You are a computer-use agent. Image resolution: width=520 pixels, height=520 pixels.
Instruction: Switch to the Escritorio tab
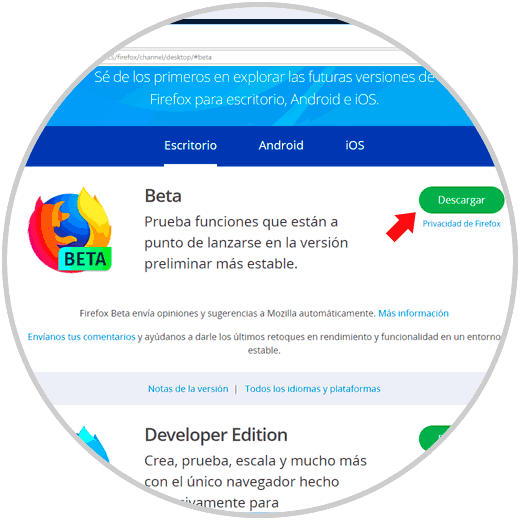[x=190, y=146]
